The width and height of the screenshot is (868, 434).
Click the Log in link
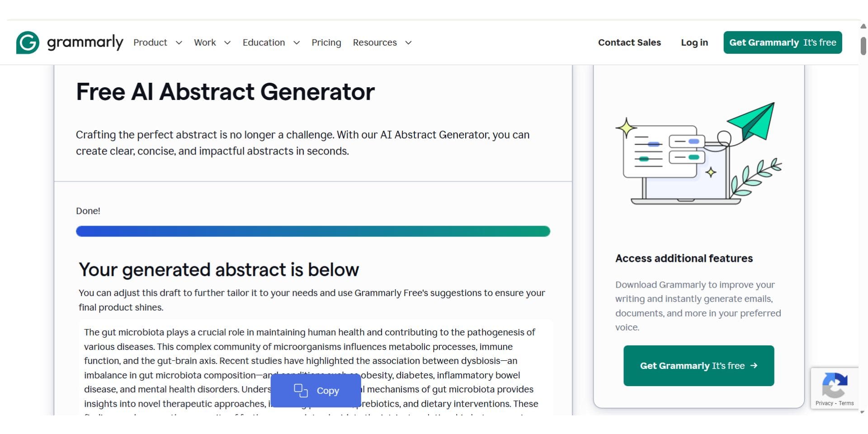[694, 42]
